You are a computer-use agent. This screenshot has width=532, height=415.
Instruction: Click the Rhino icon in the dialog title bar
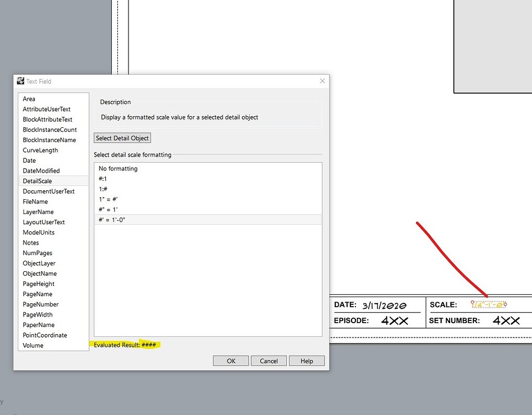(20, 81)
